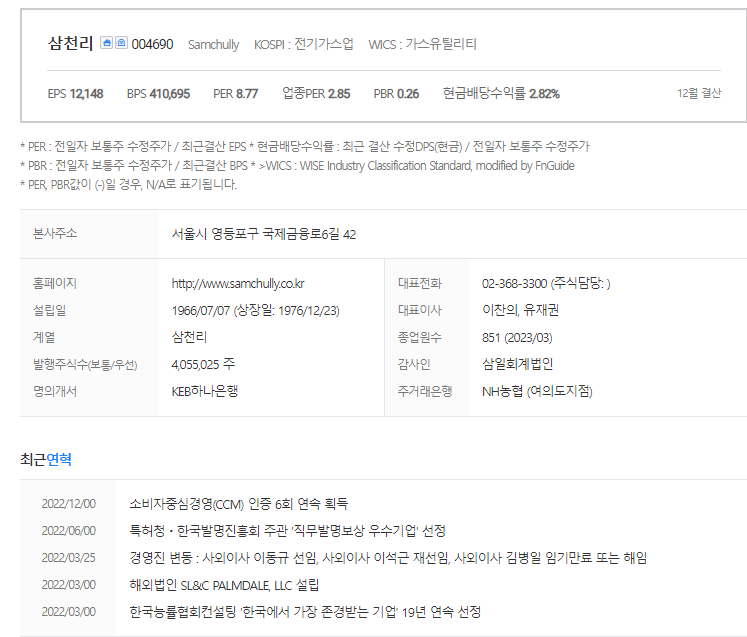Click the PER 8.77 figure
This screenshot has height=637, width=747.
(235, 93)
